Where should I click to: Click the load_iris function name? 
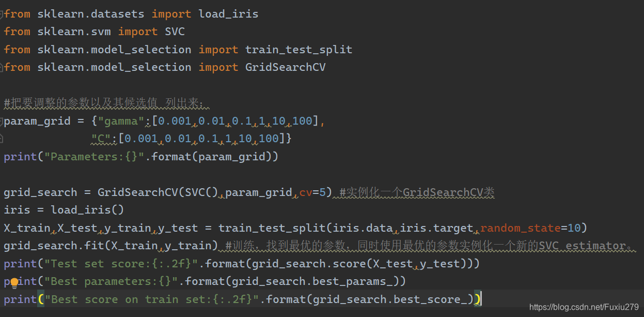pos(227,13)
